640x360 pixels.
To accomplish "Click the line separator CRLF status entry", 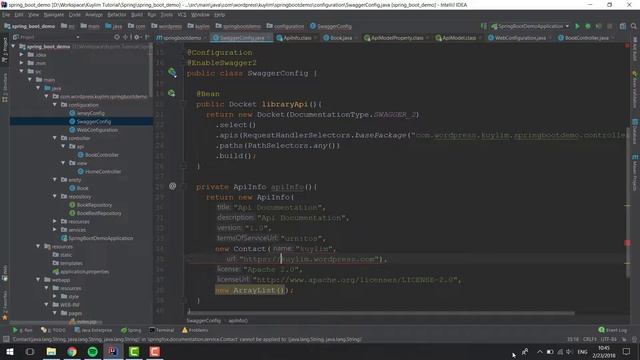I will [x=589, y=339].
